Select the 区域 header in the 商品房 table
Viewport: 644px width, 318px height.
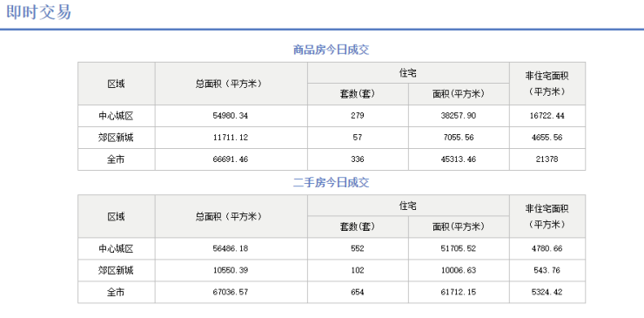(x=117, y=84)
